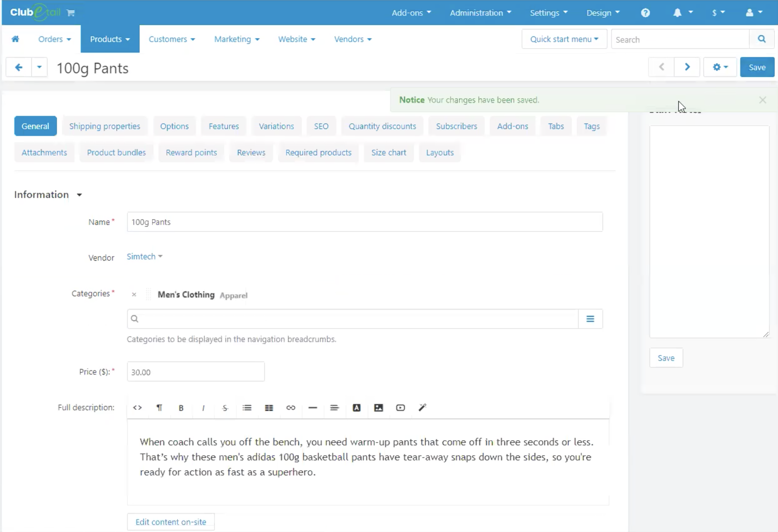This screenshot has height=532, width=778.
Task: Remove the Men's Clothing category
Action: pyautogui.click(x=134, y=294)
